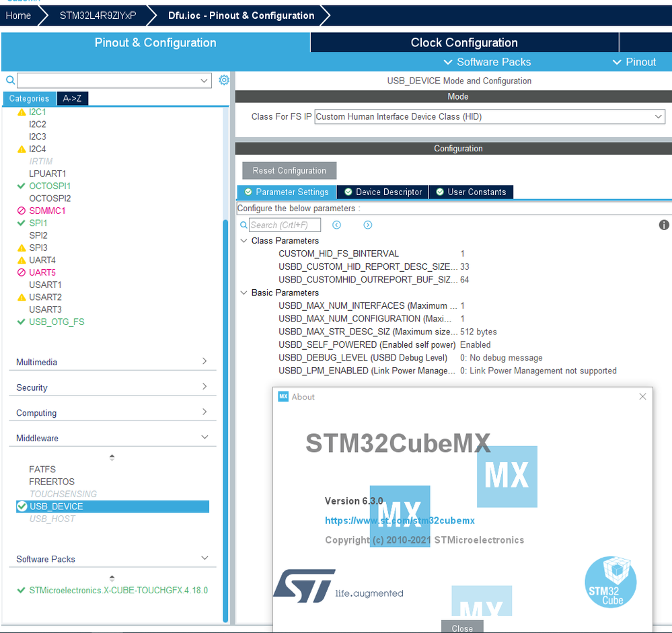Image resolution: width=672 pixels, height=633 pixels.
Task: Click the ST life.augmented logo
Action: [338, 586]
